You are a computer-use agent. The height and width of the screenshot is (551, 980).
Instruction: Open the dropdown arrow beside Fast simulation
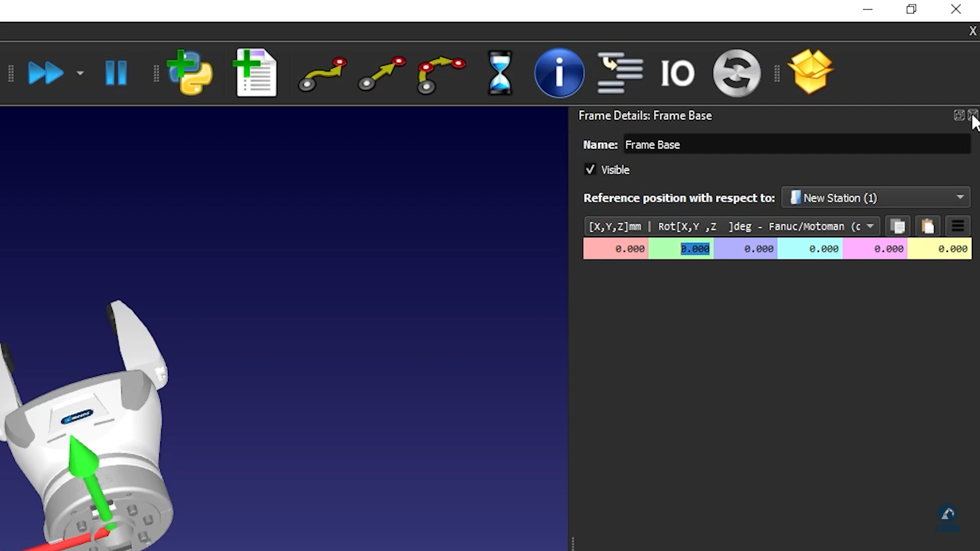(80, 73)
